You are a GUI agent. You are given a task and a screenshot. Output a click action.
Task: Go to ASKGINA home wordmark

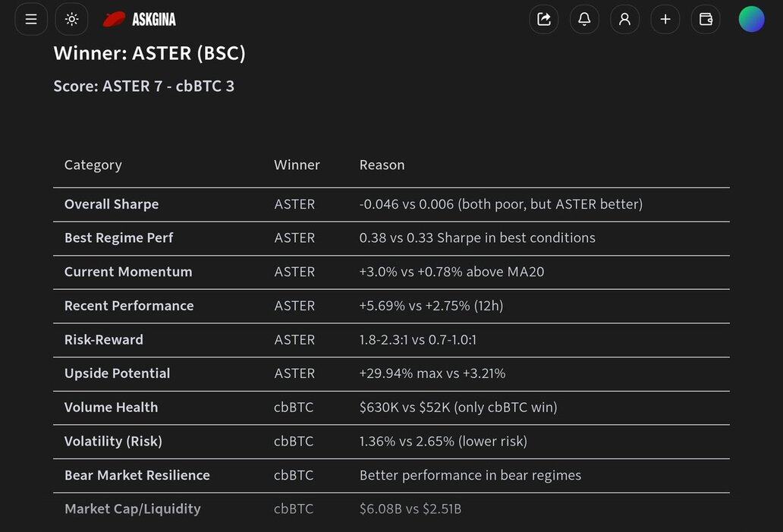154,19
